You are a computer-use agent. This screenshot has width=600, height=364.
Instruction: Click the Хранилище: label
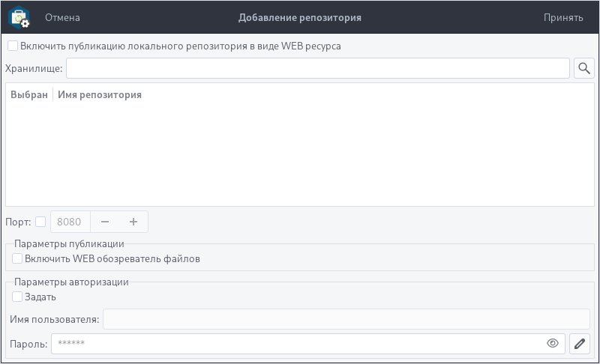pyautogui.click(x=34, y=69)
